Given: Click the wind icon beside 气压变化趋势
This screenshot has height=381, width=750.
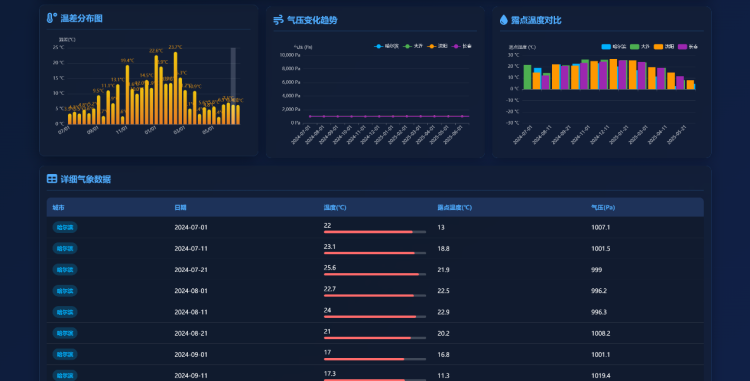Looking at the screenshot, I should [278, 20].
